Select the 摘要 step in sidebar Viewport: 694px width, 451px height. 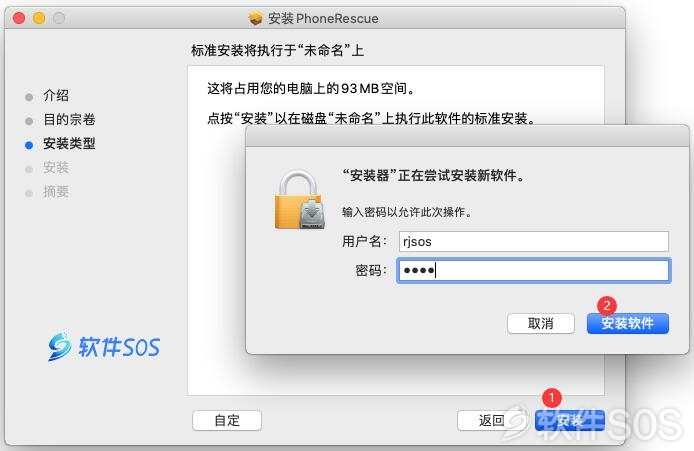[x=56, y=192]
